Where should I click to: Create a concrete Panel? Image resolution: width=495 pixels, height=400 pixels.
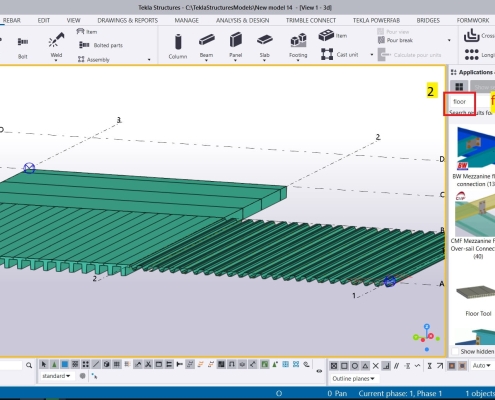pos(235,44)
